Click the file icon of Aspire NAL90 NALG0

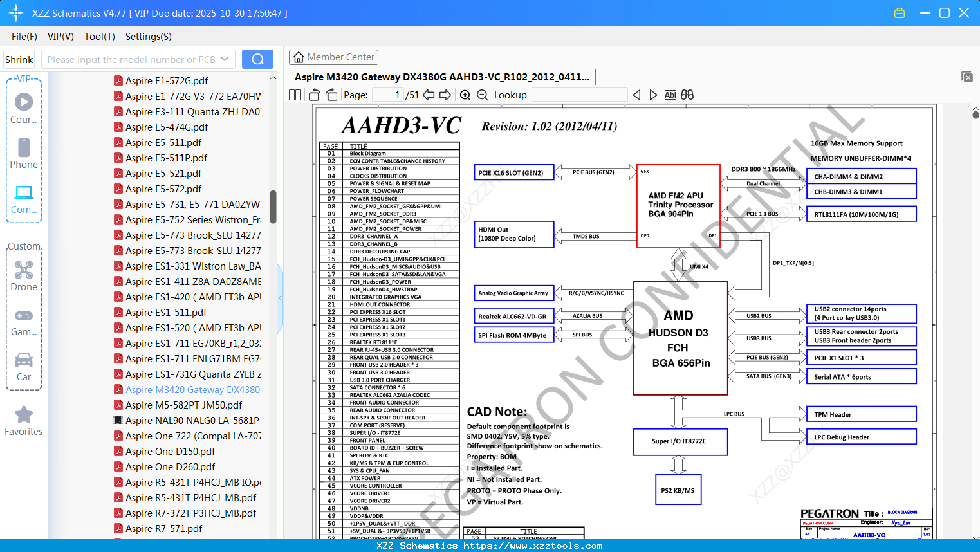118,420
